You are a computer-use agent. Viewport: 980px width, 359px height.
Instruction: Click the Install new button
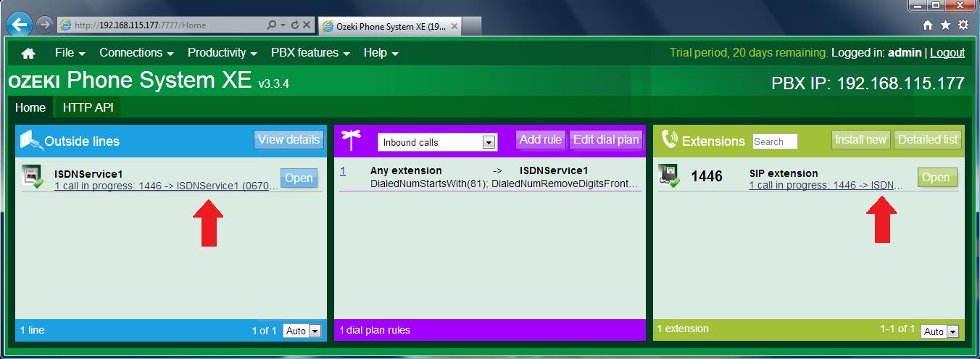860,140
